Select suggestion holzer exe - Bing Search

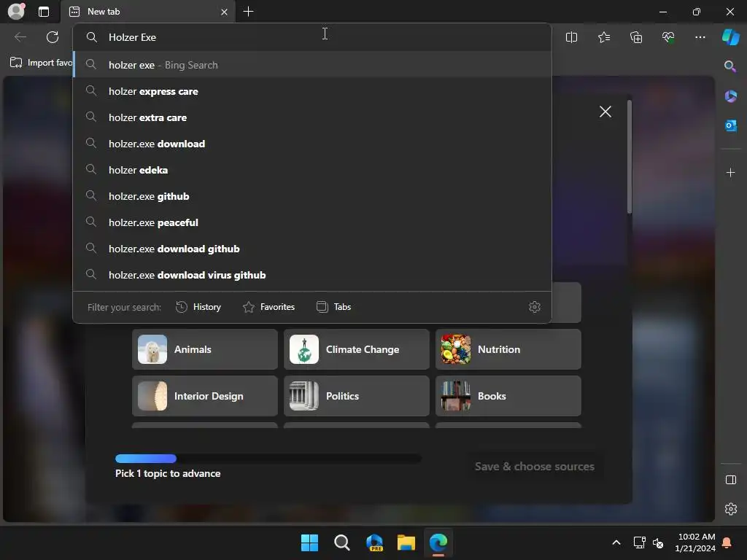pos(312,65)
